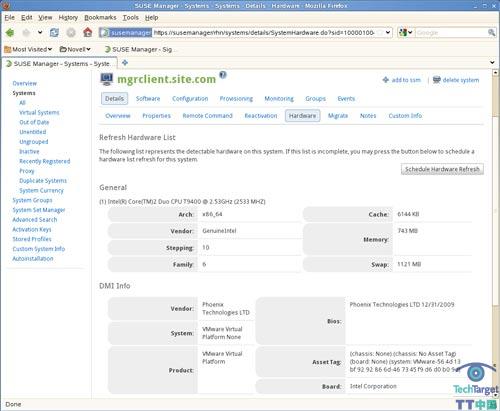Viewport: 500px width, 411px height.
Task: Open Out of Date systems list
Action: (34, 122)
